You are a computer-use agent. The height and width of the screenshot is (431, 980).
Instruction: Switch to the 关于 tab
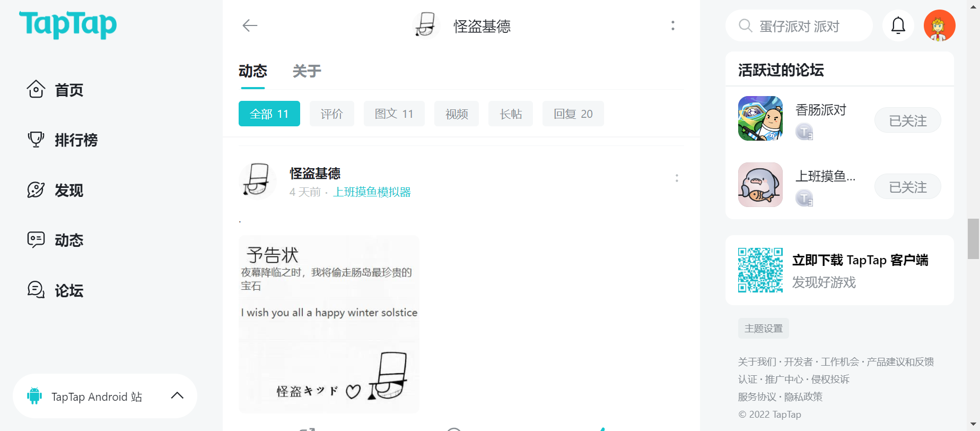(x=307, y=71)
